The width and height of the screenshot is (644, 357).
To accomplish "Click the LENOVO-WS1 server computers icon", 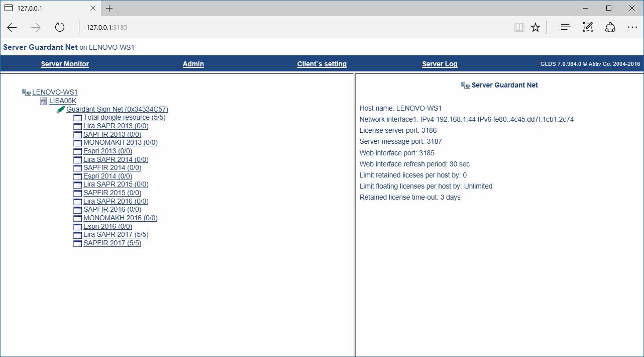I will [x=26, y=93].
